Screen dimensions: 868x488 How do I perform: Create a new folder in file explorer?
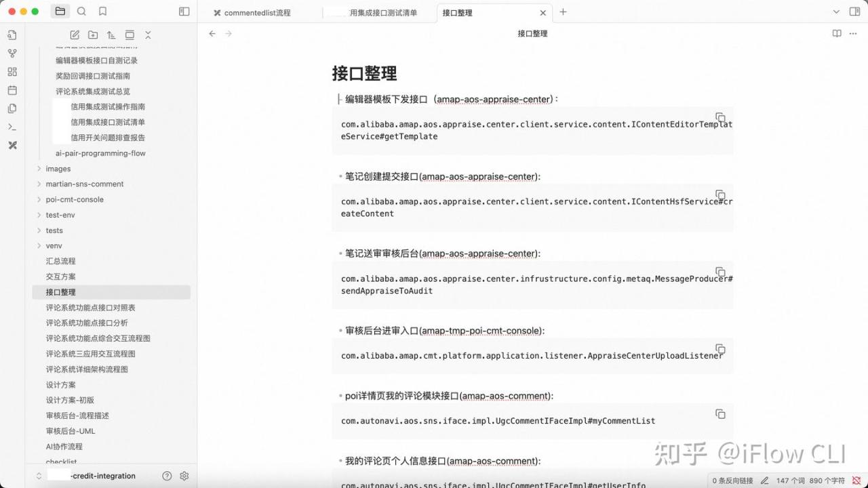93,35
